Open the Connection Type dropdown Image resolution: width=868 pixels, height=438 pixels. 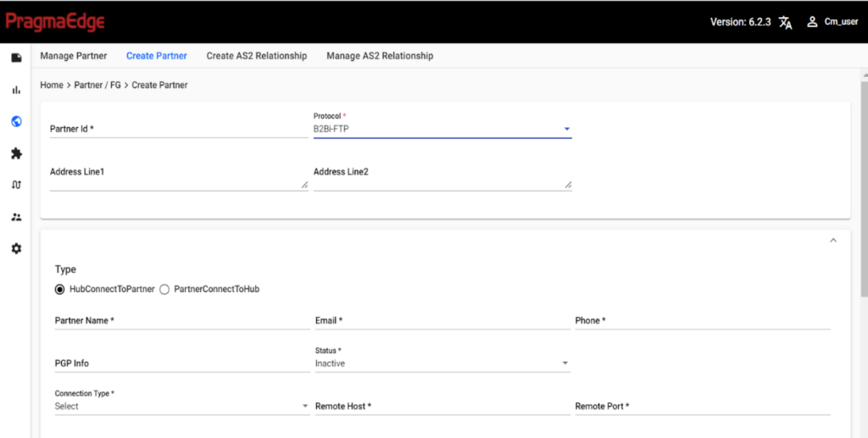[x=182, y=406]
